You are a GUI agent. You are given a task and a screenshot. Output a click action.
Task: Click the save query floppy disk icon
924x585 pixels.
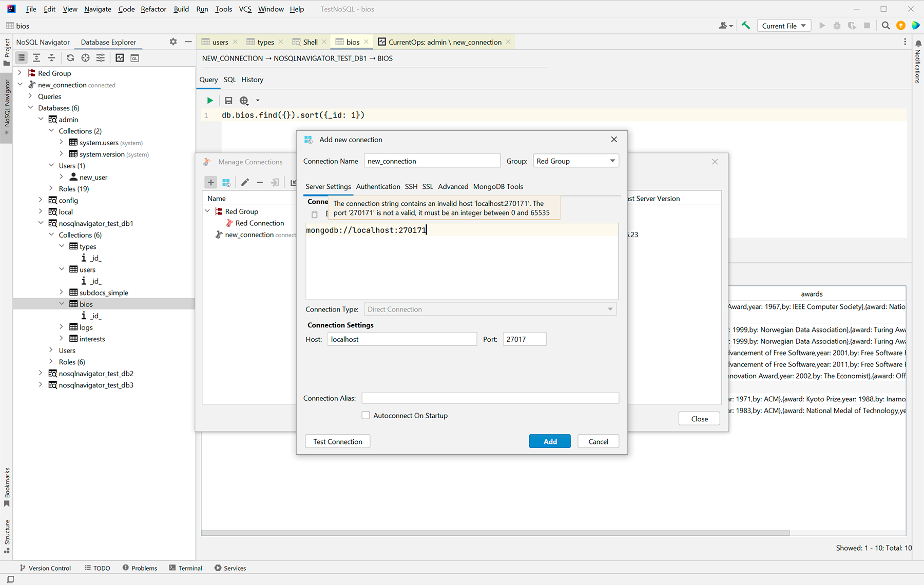coord(228,101)
